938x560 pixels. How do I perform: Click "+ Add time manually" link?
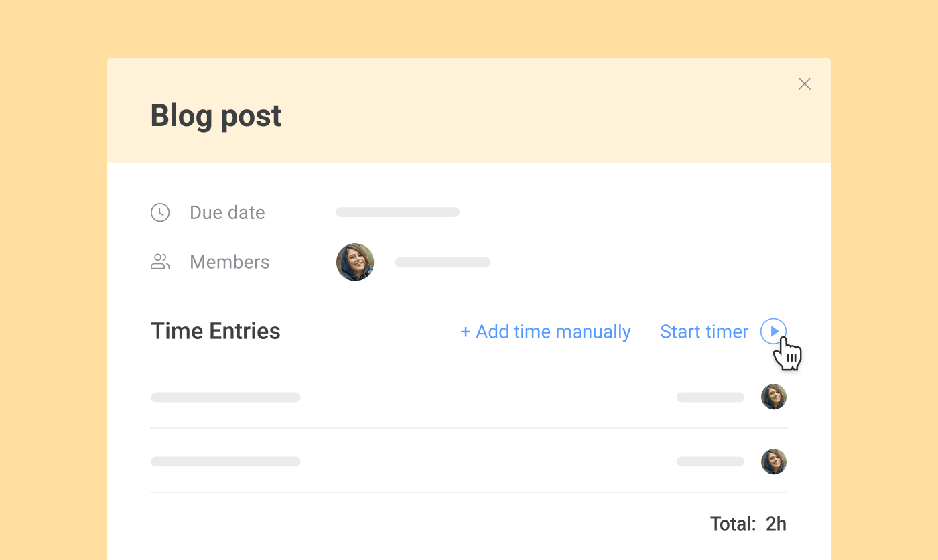point(545,332)
